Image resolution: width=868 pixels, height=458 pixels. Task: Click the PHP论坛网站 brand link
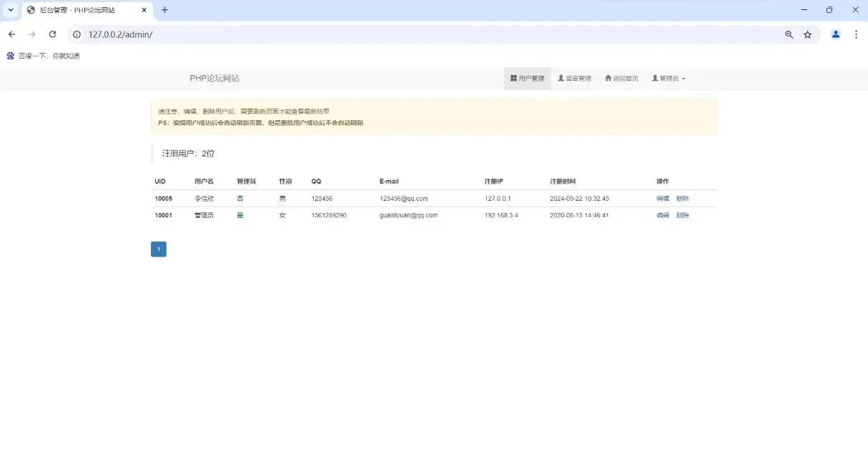[214, 79]
